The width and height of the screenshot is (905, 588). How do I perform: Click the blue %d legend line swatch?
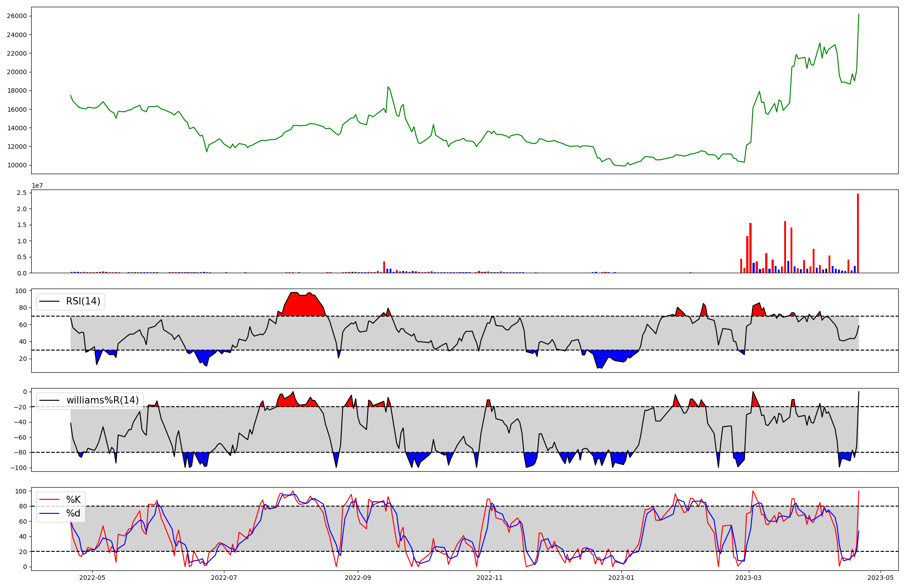coord(49,513)
